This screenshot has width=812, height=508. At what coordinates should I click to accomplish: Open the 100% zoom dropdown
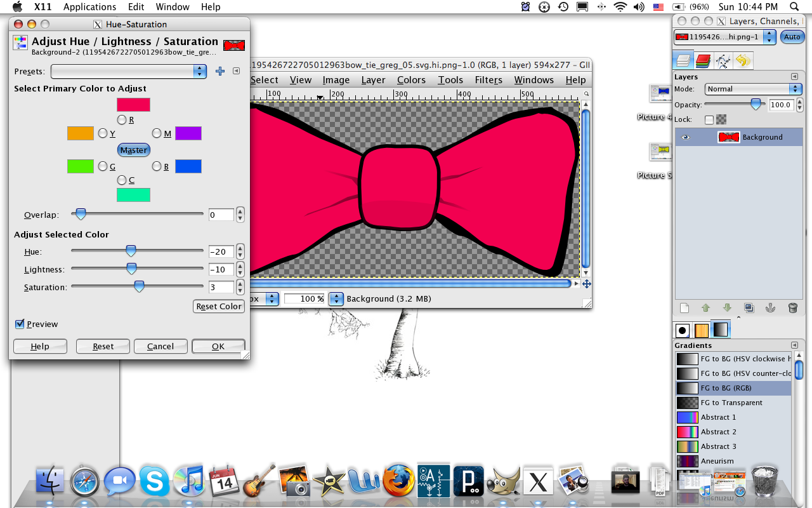[336, 298]
